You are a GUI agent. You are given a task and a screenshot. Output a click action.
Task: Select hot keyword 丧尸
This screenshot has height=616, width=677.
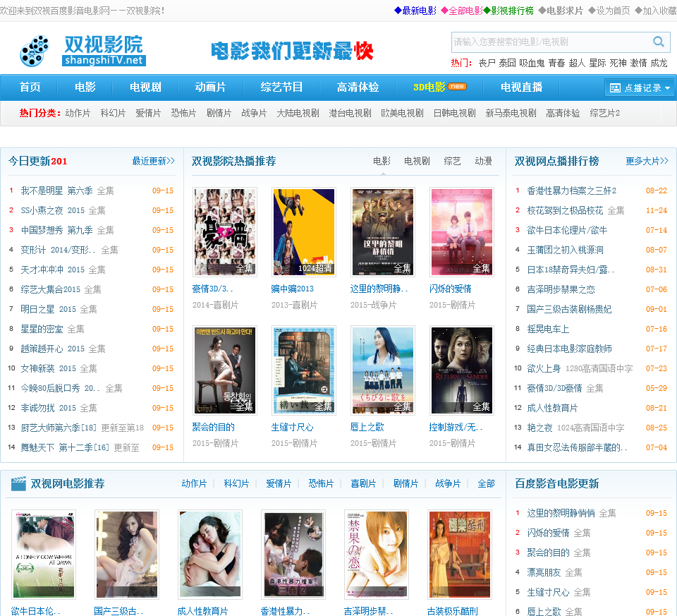pos(487,63)
